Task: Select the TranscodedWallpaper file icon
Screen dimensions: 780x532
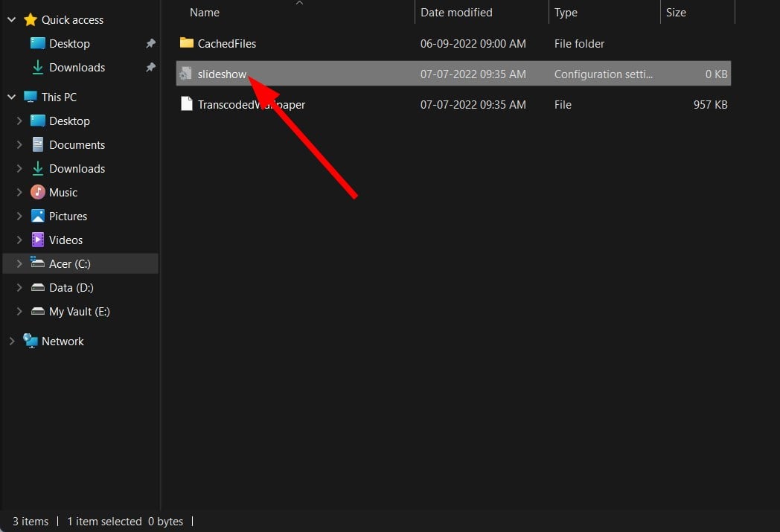Action: pyautogui.click(x=187, y=104)
